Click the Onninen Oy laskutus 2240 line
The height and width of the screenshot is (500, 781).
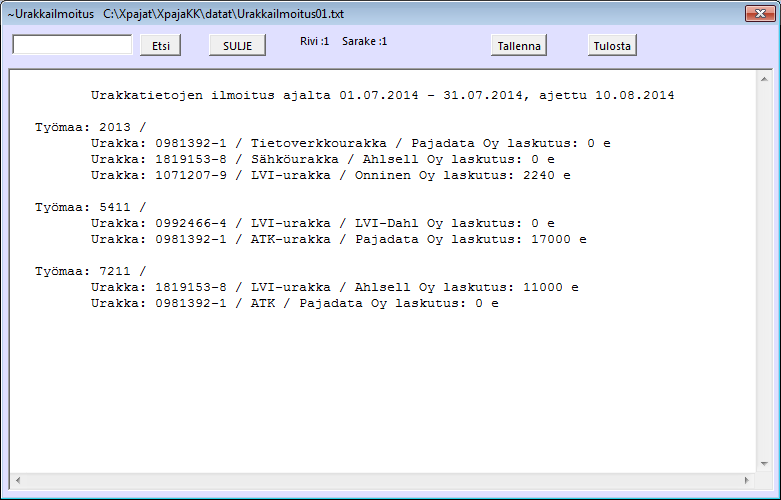331,175
